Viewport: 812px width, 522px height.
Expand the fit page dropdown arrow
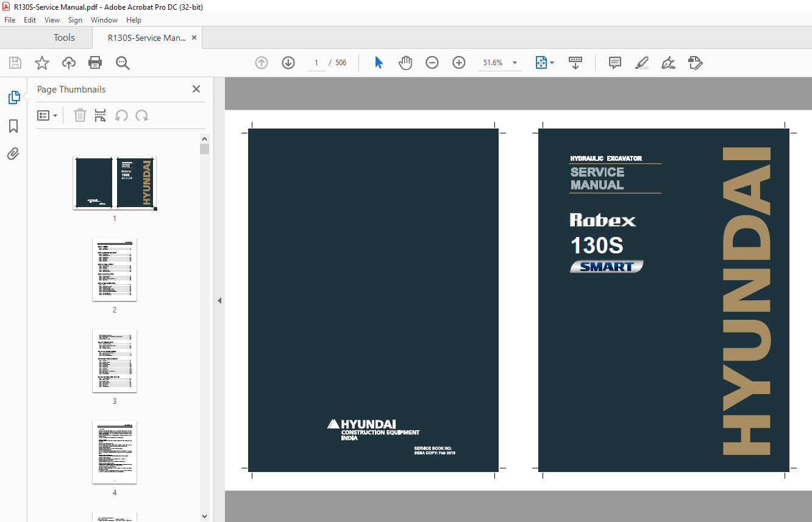coord(552,63)
